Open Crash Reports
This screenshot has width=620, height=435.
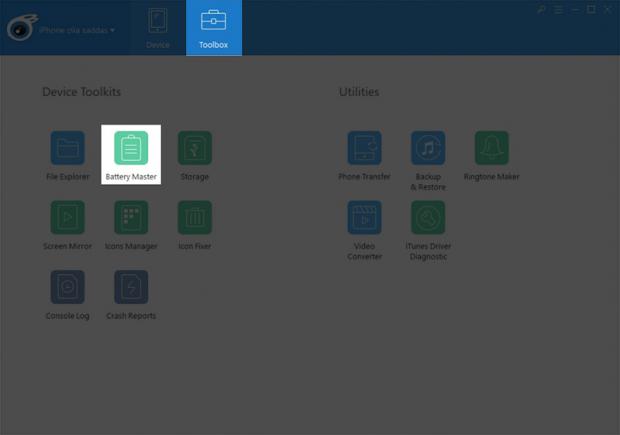pyautogui.click(x=131, y=287)
